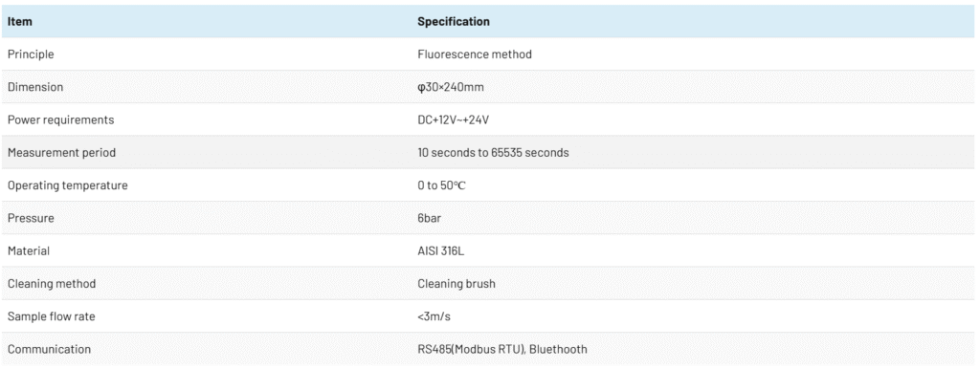Click the DC+12V~+24V value
Image resolution: width=980 pixels, height=369 pixels.
pyautogui.click(x=453, y=119)
